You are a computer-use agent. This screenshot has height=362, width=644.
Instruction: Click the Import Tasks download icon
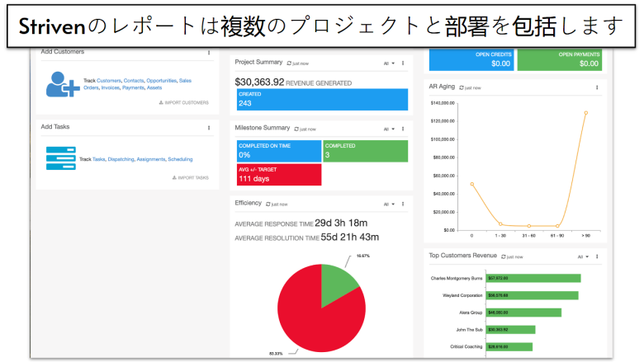click(x=174, y=177)
